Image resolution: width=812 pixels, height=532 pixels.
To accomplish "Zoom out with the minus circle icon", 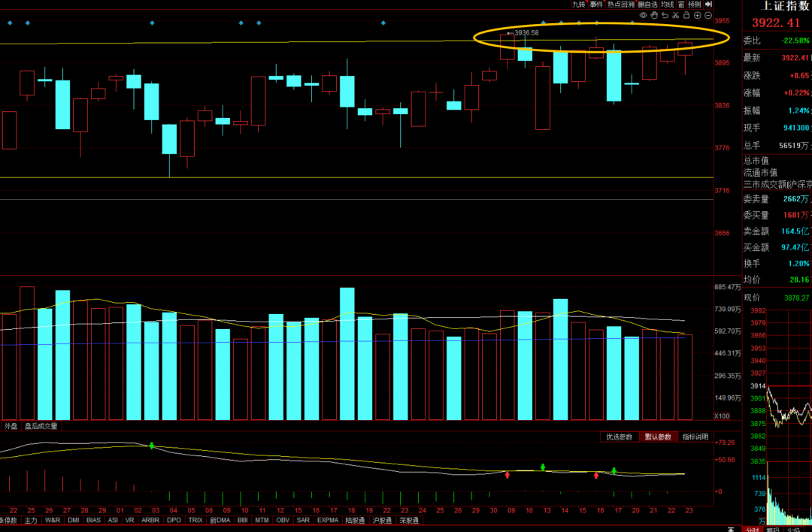I will click(708, 15).
